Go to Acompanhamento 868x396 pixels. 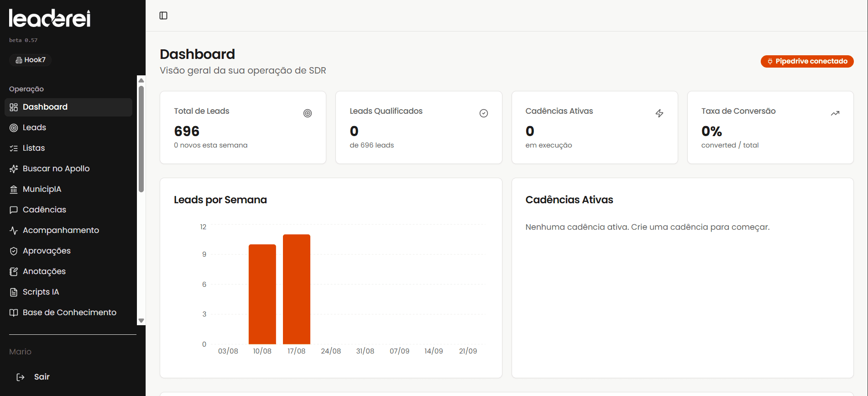tap(68, 230)
